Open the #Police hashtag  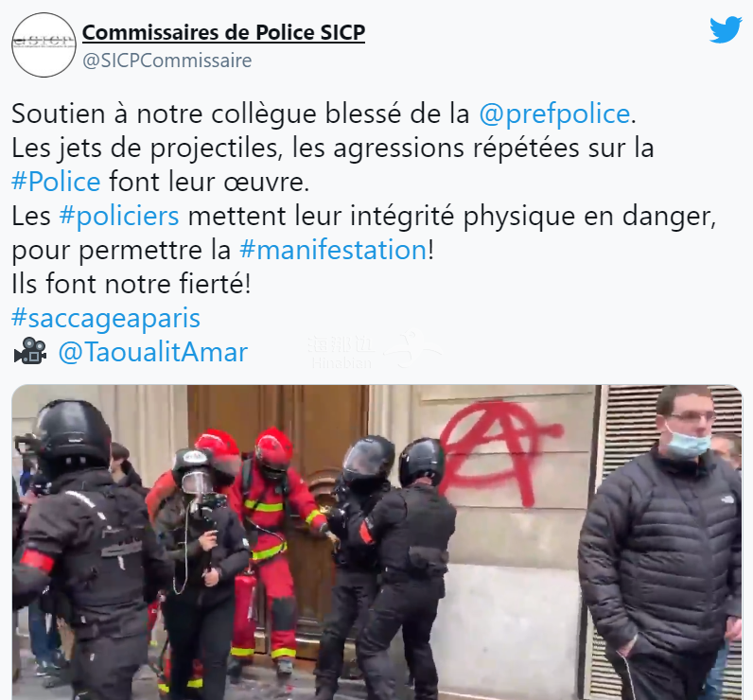pos(56,182)
